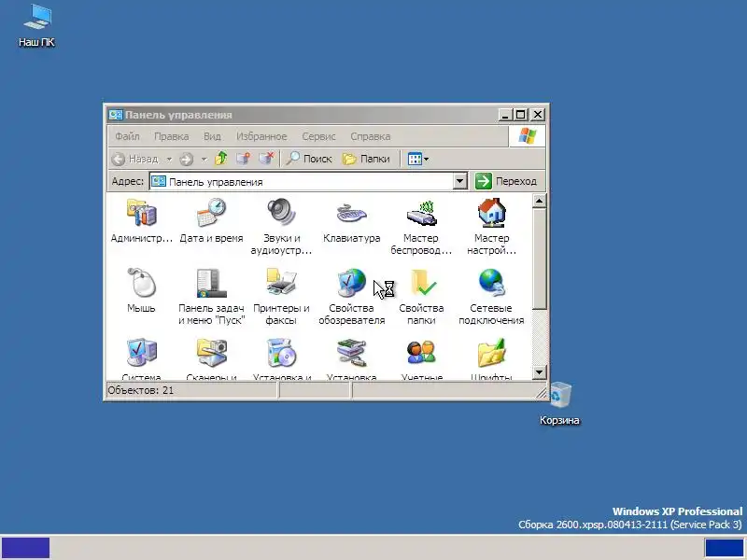Maximize the Панель управления window
747x560 pixels.
[521, 115]
